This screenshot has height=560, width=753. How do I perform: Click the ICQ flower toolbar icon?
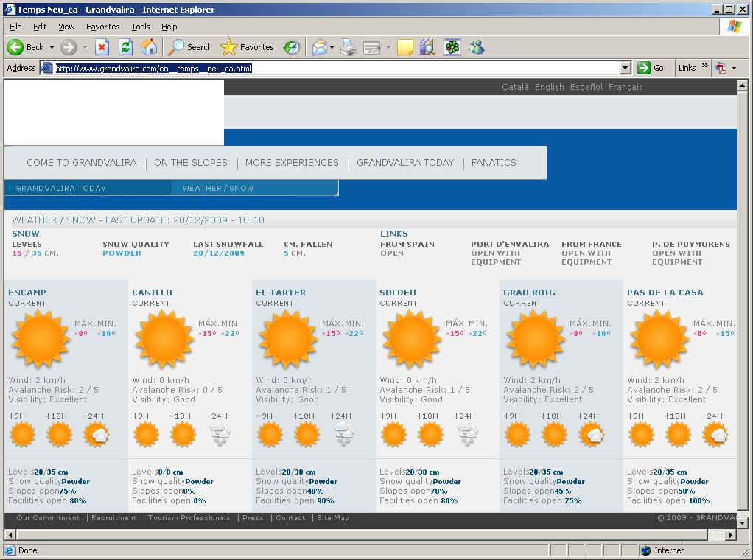[452, 47]
